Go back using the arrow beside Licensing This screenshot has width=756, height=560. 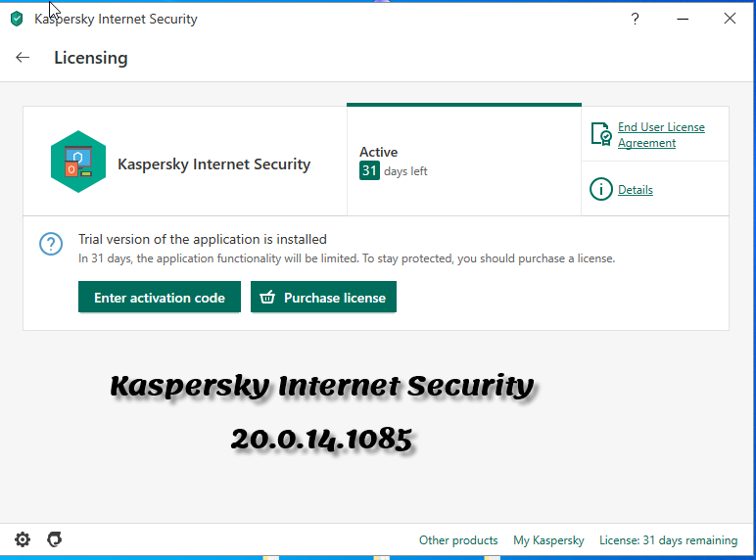click(x=23, y=58)
